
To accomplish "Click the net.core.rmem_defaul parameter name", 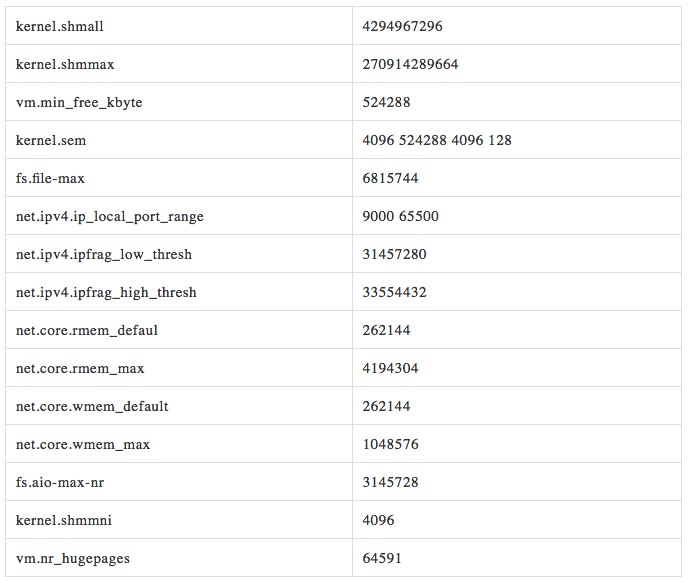I will [87, 330].
